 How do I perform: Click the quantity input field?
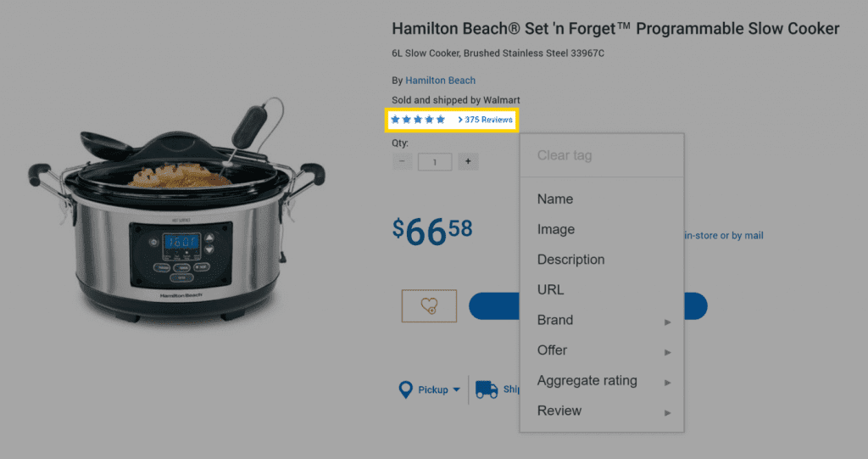click(435, 161)
